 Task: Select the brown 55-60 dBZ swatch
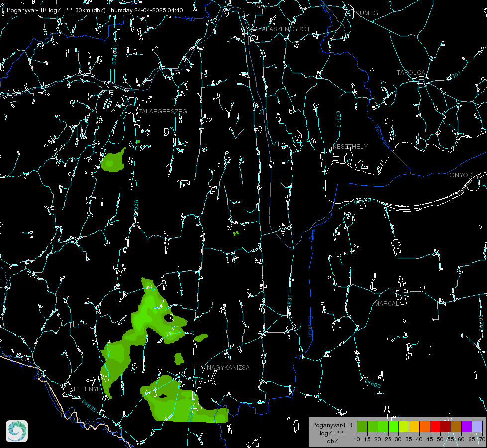coord(456,426)
